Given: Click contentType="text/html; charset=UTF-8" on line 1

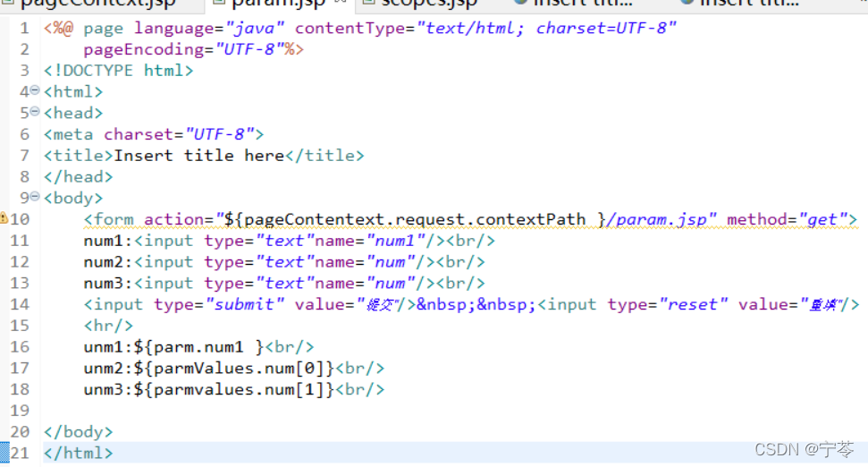Looking at the screenshot, I should tap(485, 29).
